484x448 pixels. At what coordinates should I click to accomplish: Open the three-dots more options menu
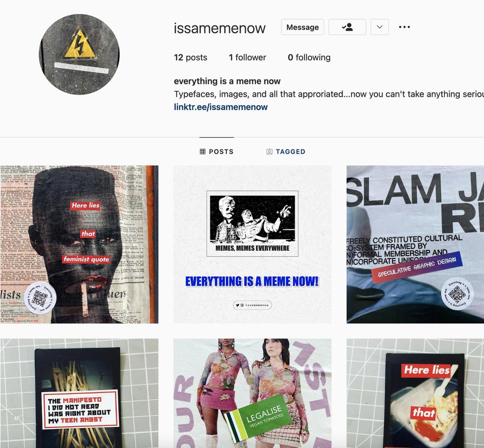pyautogui.click(x=404, y=27)
